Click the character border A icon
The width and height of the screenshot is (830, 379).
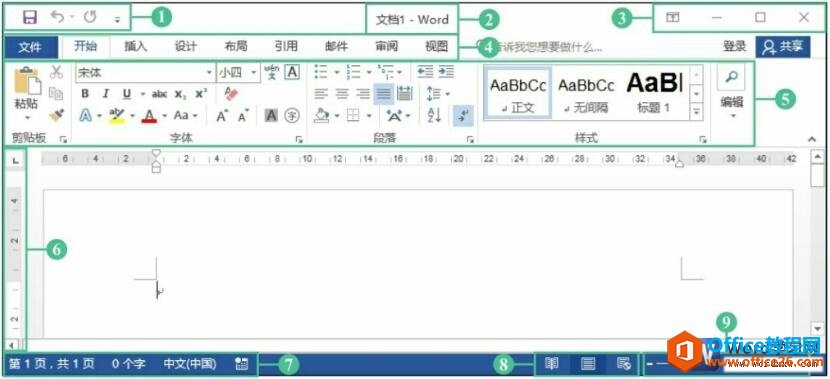pyautogui.click(x=292, y=72)
